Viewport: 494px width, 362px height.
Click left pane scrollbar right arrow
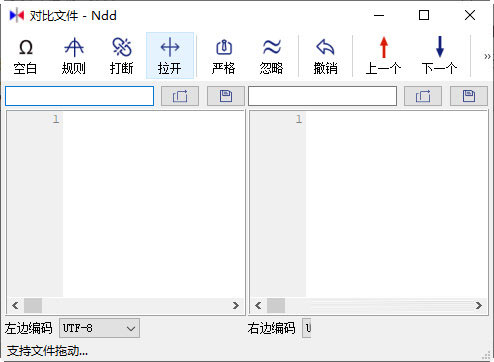click(x=236, y=305)
